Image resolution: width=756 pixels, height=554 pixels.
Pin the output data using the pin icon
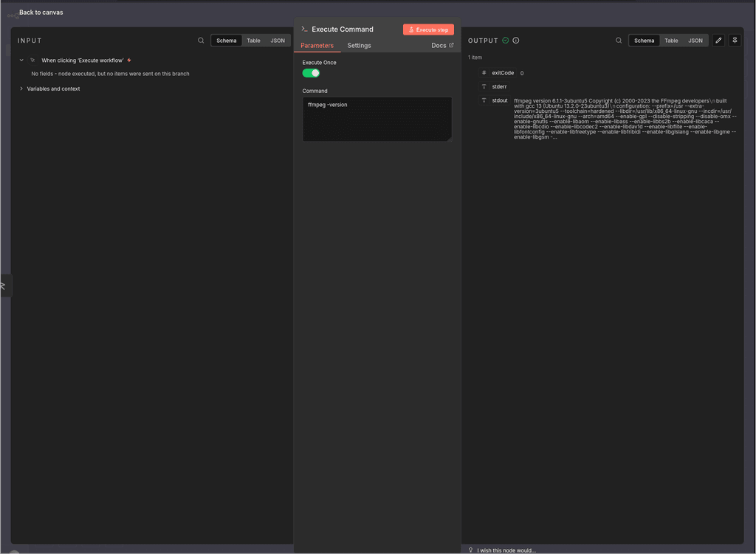(735, 41)
